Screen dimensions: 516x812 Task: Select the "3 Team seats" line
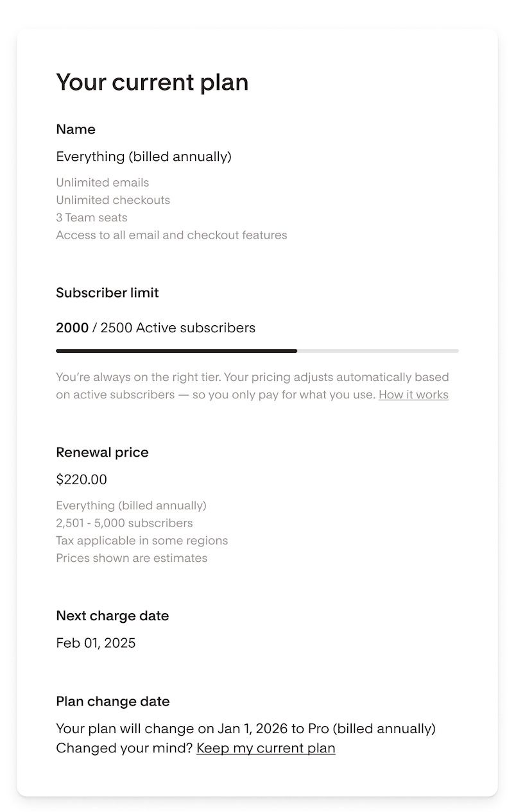pos(92,217)
